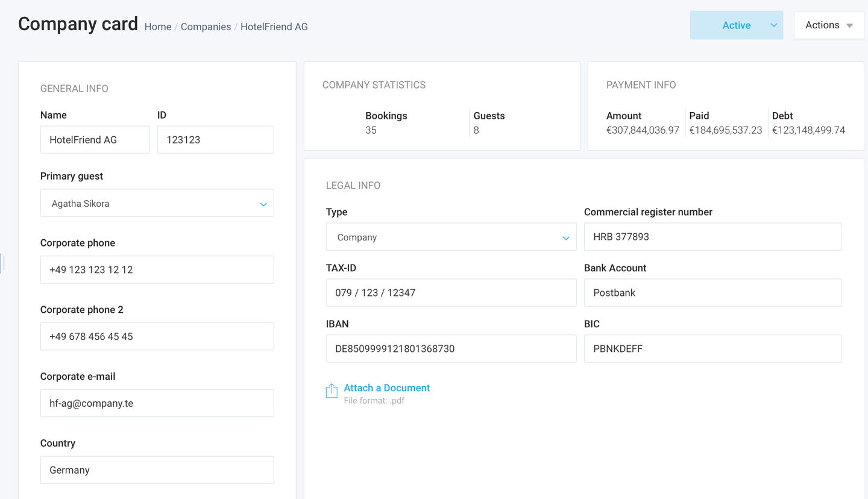Click the Guests value 8
The image size is (868, 499).
pyautogui.click(x=476, y=130)
